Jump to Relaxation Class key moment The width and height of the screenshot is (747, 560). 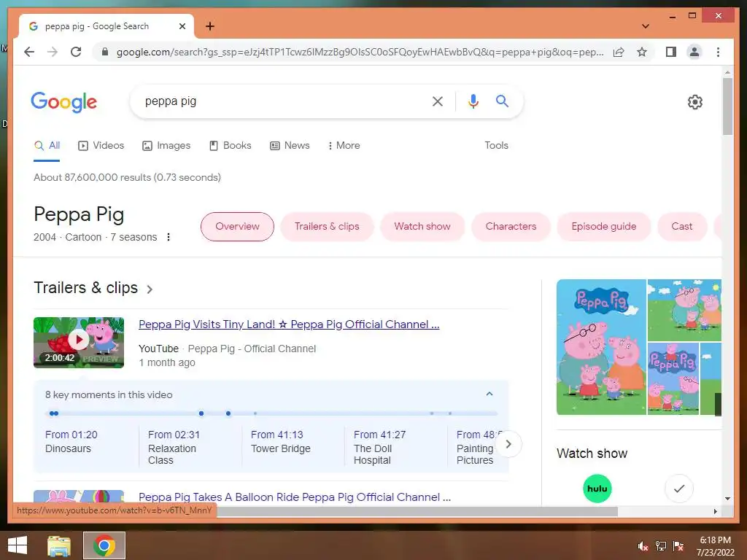[174, 447]
